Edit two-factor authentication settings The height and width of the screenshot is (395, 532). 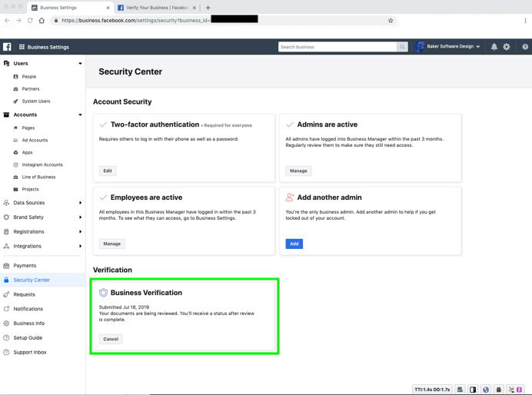point(108,171)
